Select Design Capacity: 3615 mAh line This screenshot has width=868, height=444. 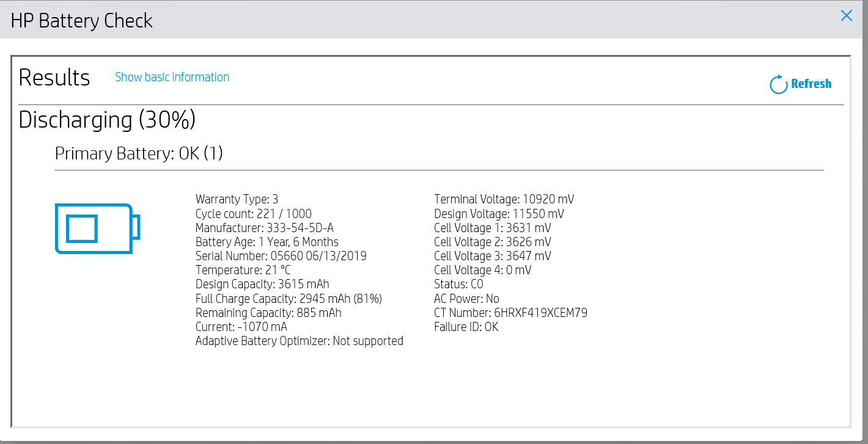point(262,284)
